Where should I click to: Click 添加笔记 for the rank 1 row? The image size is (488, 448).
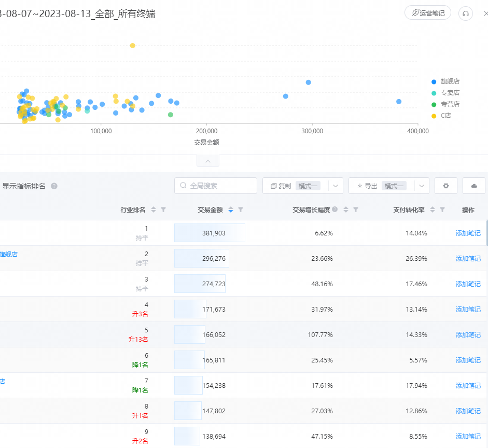click(x=468, y=233)
